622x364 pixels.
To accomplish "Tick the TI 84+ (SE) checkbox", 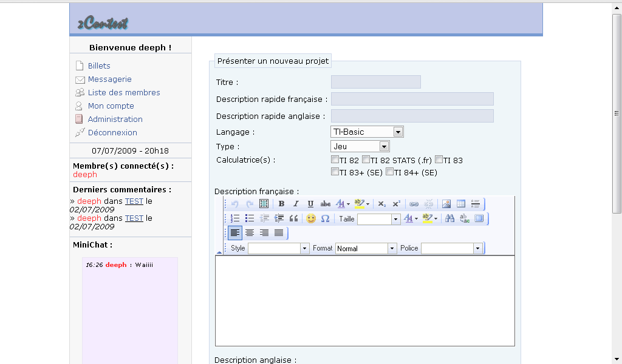I will click(389, 172).
